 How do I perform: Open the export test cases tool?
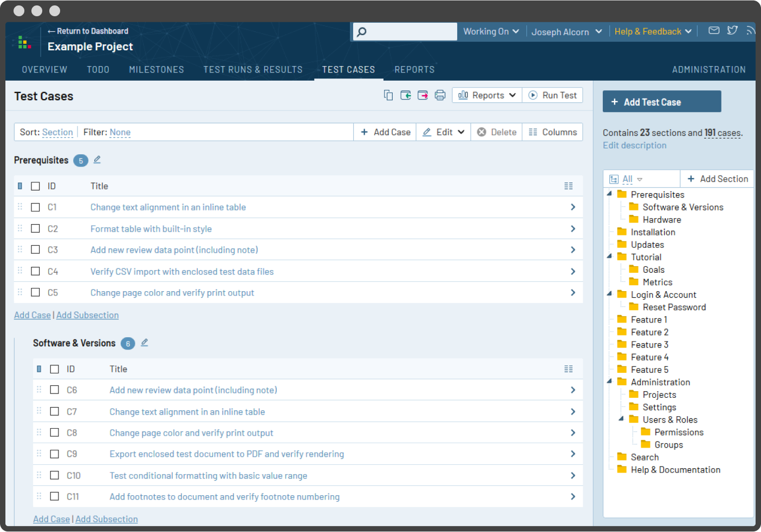pos(423,95)
